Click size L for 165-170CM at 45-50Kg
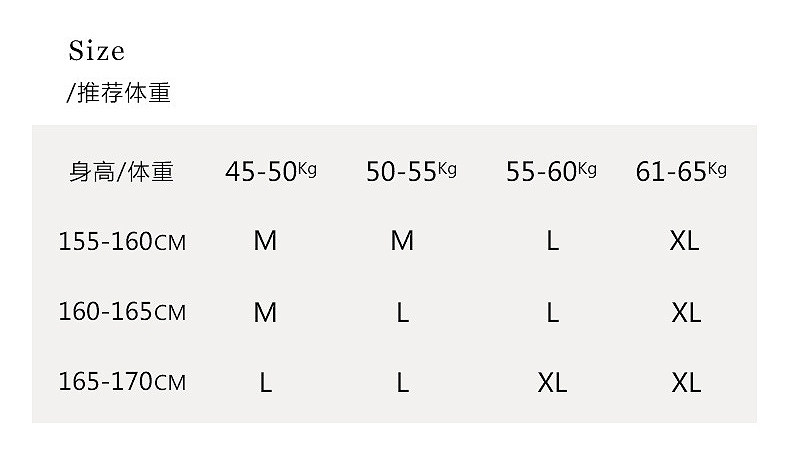Image resolution: width=790 pixels, height=464 pixels. 265,382
